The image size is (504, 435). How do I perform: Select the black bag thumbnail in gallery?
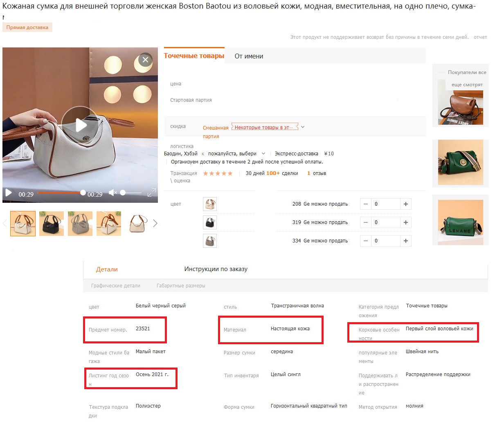pyautogui.click(x=52, y=224)
